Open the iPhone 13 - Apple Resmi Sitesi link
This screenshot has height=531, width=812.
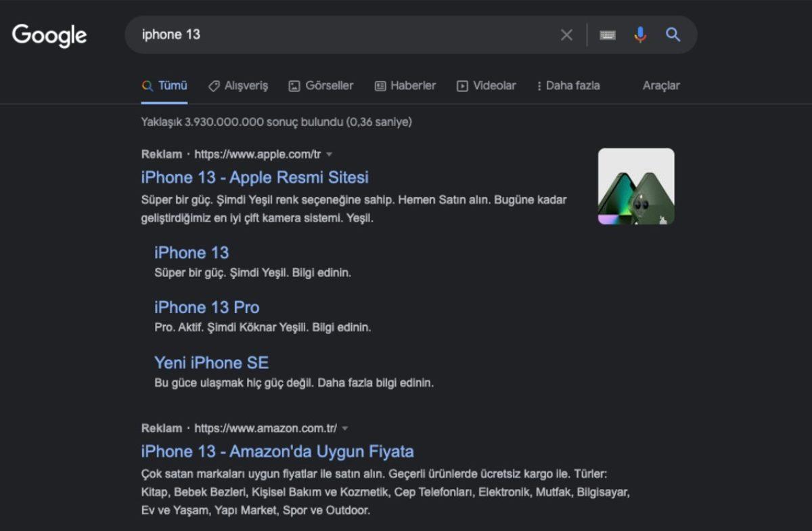254,177
